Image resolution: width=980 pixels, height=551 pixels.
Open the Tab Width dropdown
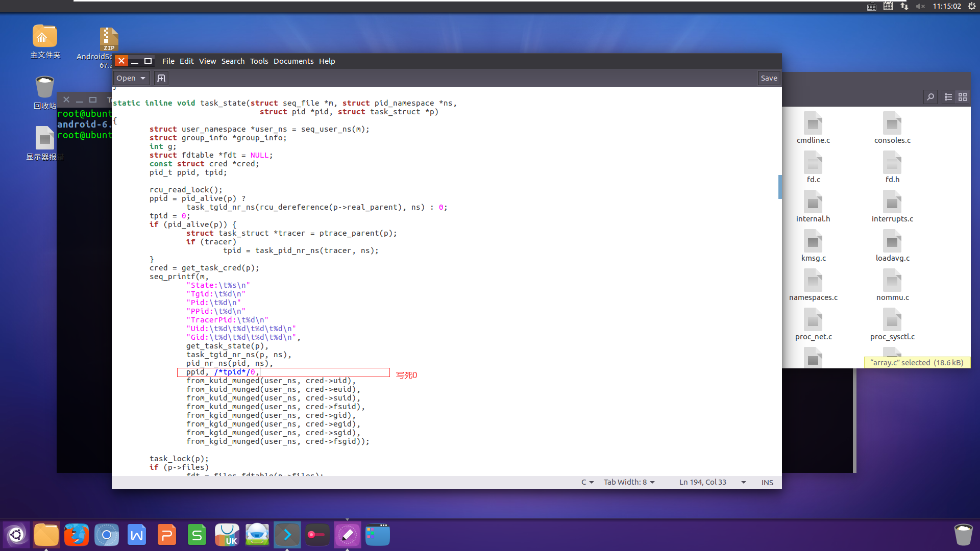(x=629, y=482)
